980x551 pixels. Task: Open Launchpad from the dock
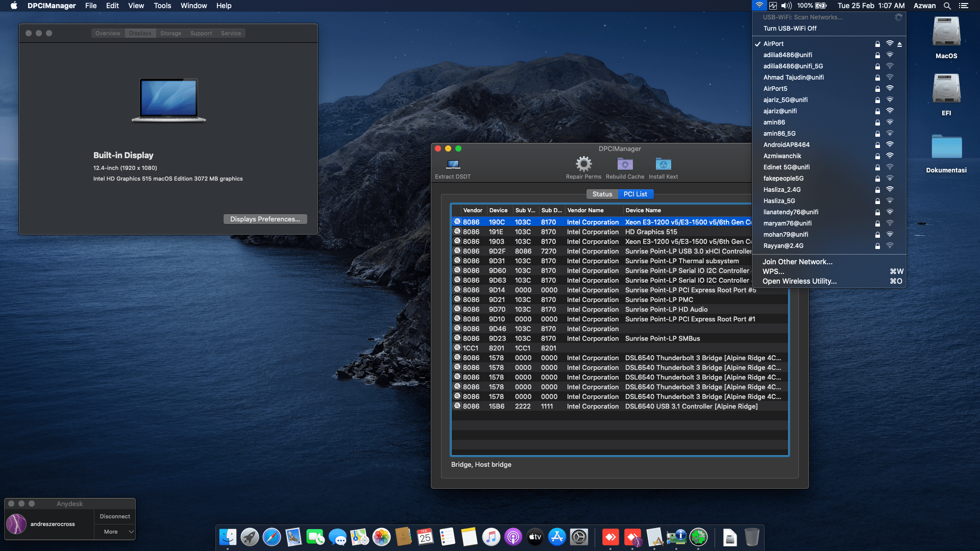[x=250, y=537]
